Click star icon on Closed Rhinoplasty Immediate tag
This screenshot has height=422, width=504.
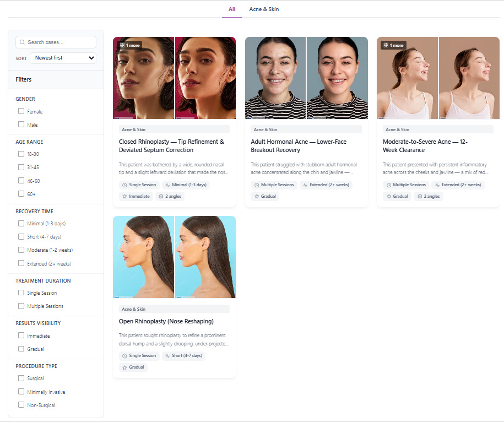click(124, 196)
